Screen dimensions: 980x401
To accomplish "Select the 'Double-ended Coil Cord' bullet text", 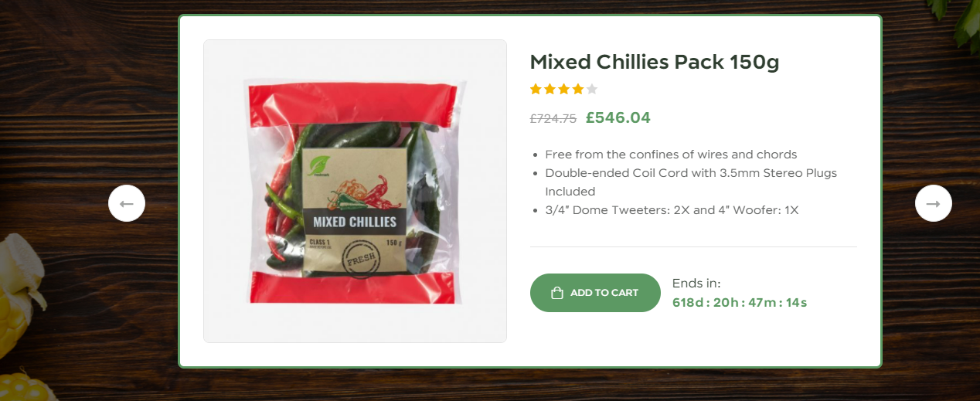I will (691, 182).
